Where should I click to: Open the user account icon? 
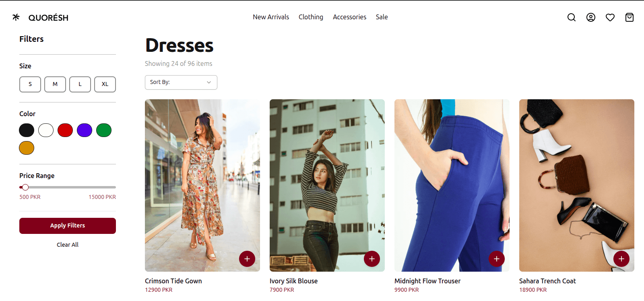pyautogui.click(x=590, y=17)
